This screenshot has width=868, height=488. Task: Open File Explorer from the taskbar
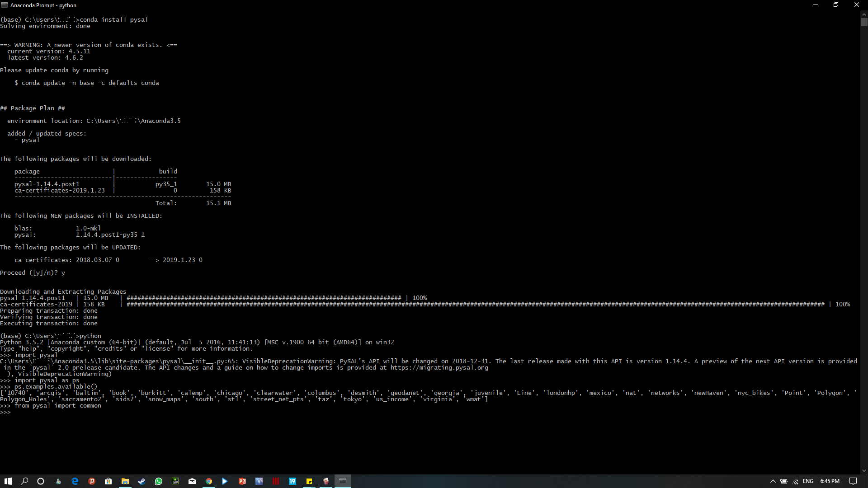coord(125,481)
